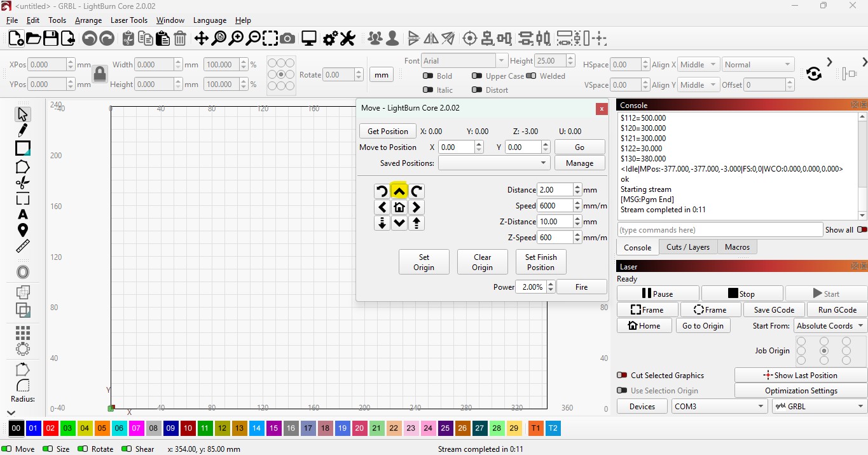The height and width of the screenshot is (455, 868).
Task: Choose the Create Text tool
Action: click(x=23, y=214)
